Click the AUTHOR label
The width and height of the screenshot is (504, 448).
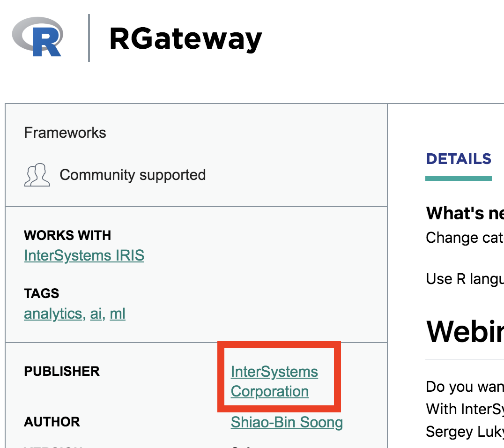coord(52,422)
